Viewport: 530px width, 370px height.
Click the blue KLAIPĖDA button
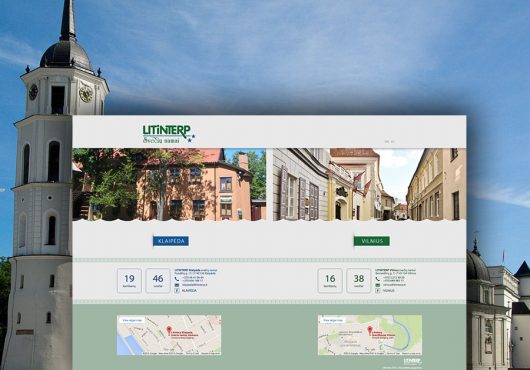(171, 241)
